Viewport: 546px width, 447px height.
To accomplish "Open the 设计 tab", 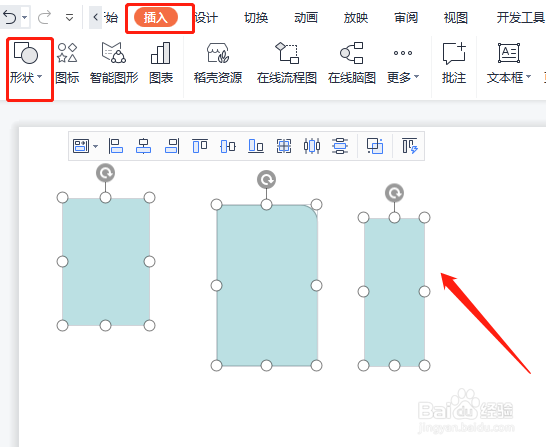I will [206, 17].
